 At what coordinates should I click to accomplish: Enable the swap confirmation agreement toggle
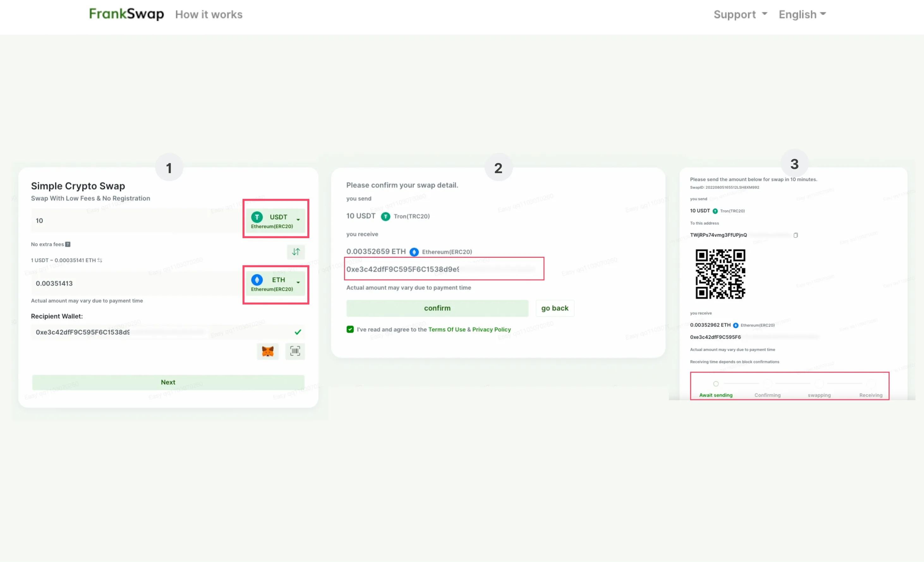(350, 329)
